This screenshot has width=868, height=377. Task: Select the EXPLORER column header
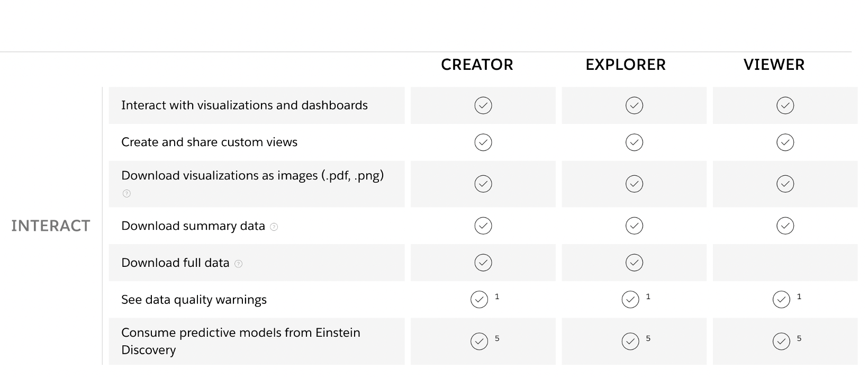(626, 65)
